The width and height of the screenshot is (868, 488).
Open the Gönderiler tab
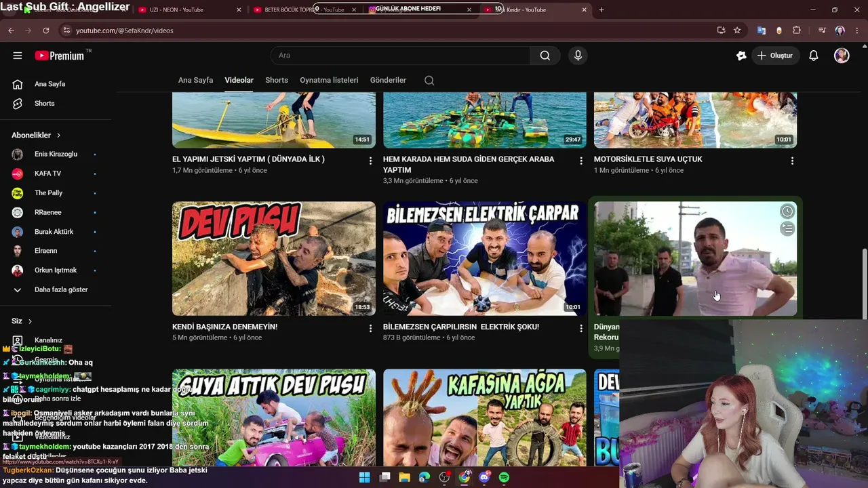(x=388, y=80)
